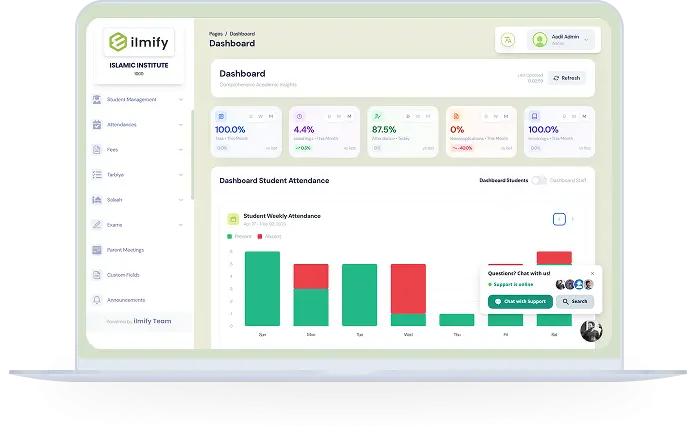
Task: Expand the Exams chevron
Action: point(180,225)
